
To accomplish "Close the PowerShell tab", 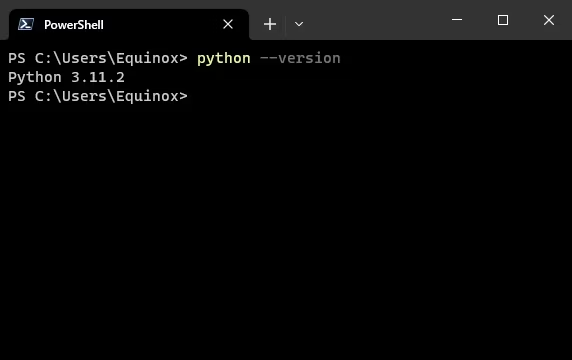I will point(228,24).
